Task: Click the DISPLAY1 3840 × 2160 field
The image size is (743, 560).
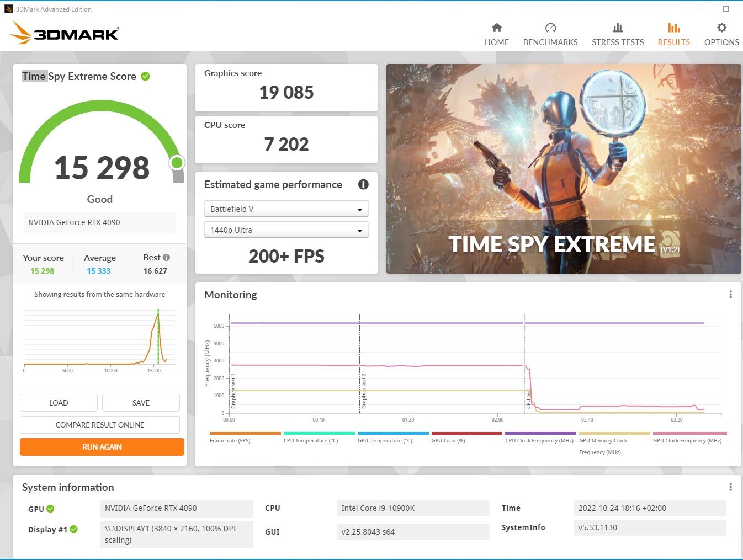Action: [177, 534]
